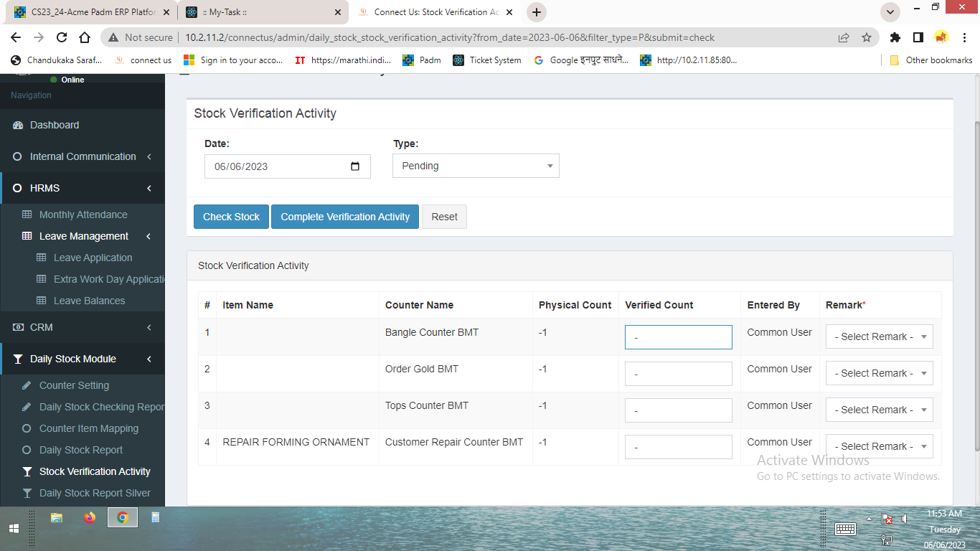
Task: Open the on-screen keyboard tray icon
Action: pos(845,529)
